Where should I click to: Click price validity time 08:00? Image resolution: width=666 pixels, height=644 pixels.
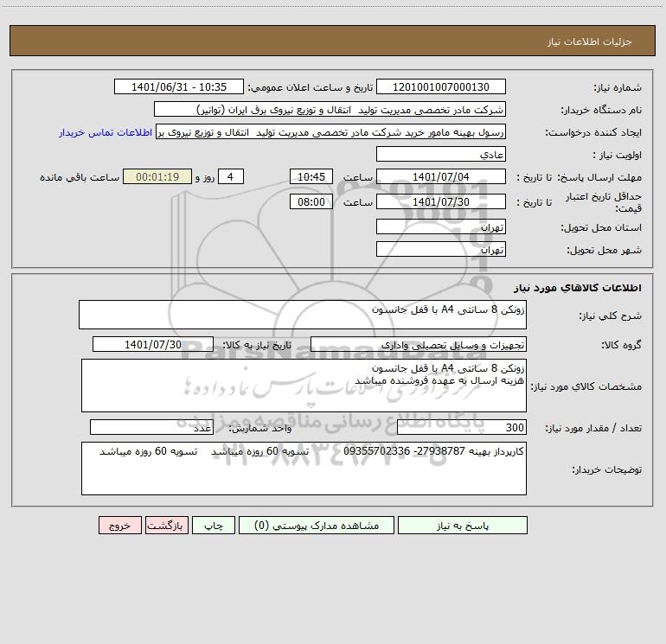tap(311, 201)
